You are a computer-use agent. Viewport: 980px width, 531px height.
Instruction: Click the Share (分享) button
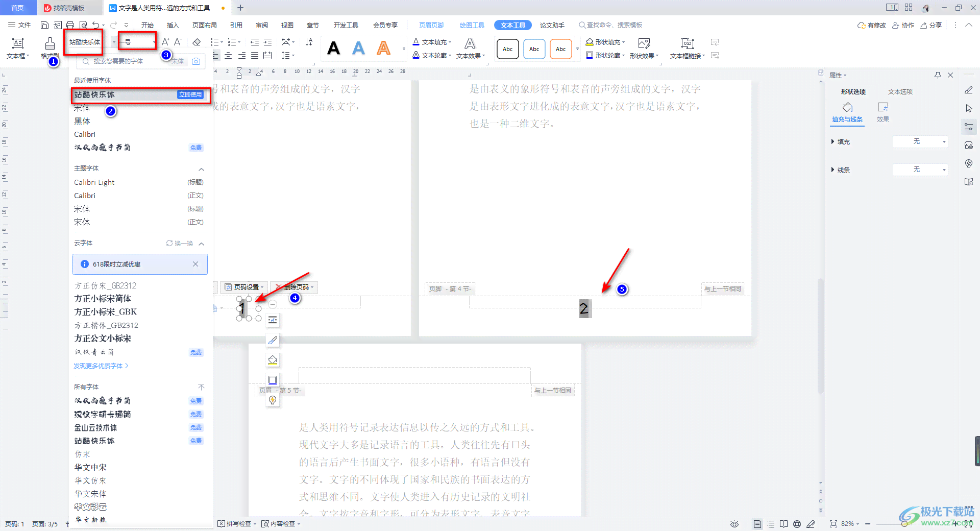930,25
